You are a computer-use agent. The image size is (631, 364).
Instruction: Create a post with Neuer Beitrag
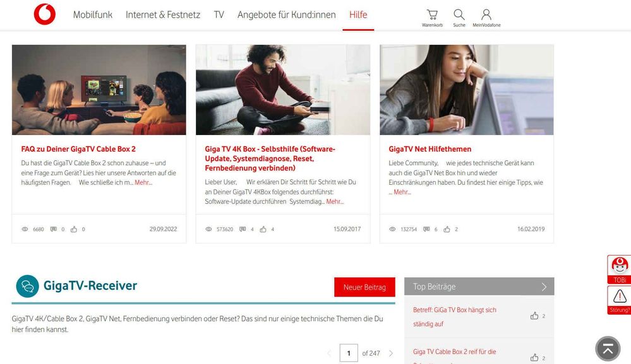pyautogui.click(x=364, y=287)
